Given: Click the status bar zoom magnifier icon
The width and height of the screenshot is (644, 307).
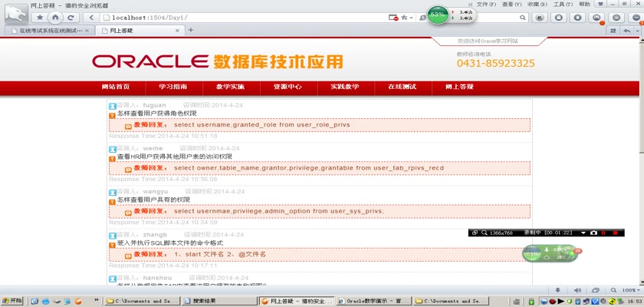Looking at the screenshot, I should coord(613,290).
